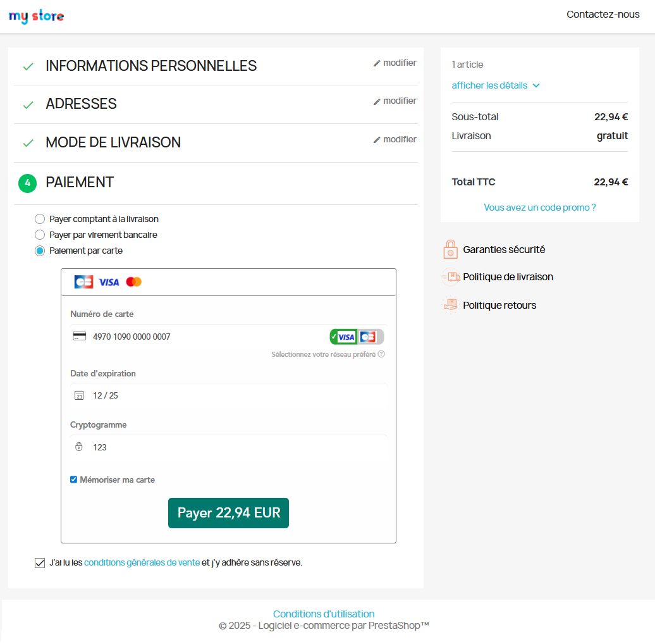Click the Politique de livraison truck icon

tap(450, 277)
